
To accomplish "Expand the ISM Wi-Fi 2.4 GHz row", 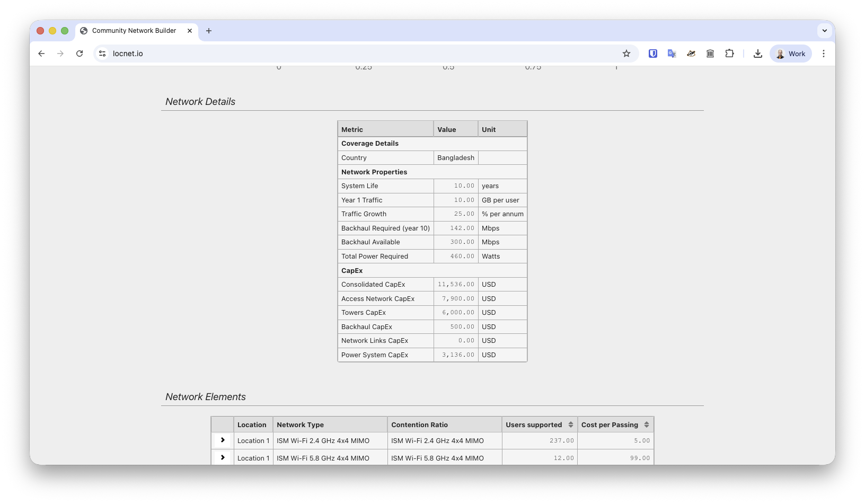I will [x=223, y=440].
